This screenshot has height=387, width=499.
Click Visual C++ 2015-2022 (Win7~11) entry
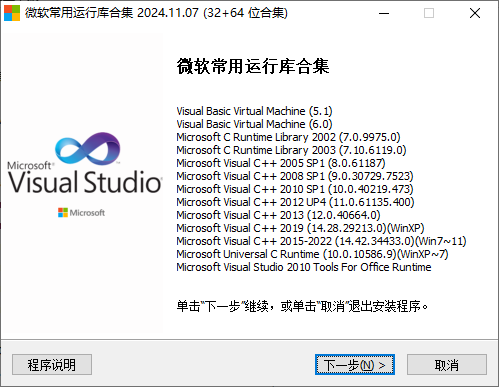click(x=321, y=241)
